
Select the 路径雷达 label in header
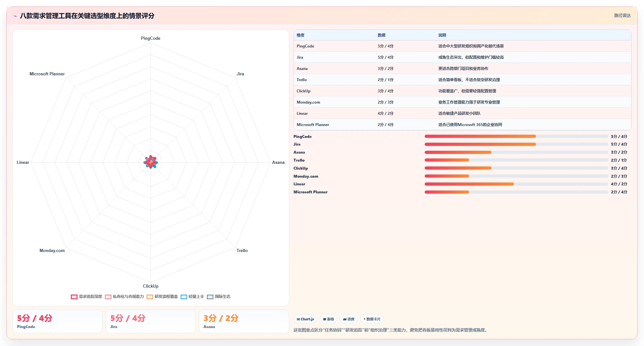622,15
